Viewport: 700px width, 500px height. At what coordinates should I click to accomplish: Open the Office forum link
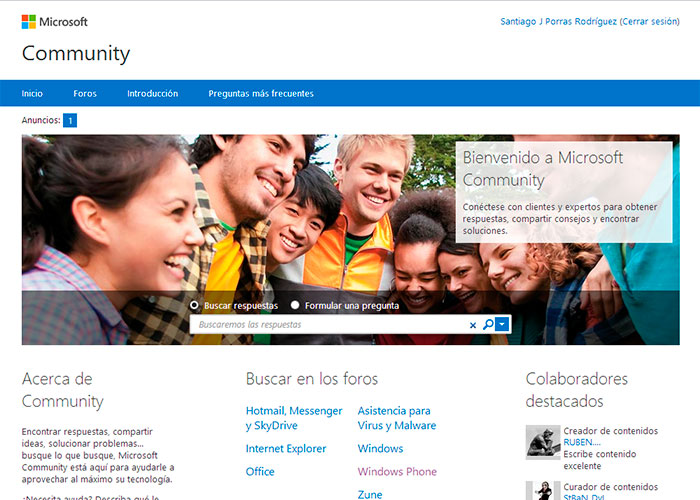[260, 472]
